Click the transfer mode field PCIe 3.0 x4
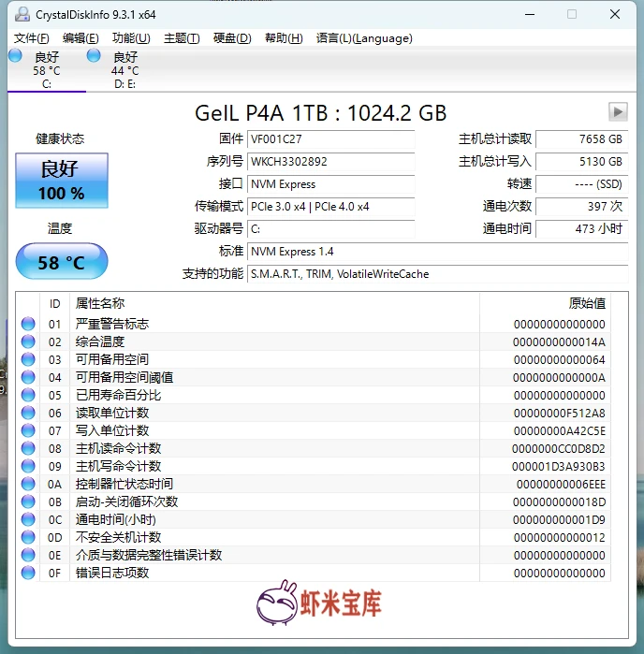644x654 pixels. coord(331,207)
